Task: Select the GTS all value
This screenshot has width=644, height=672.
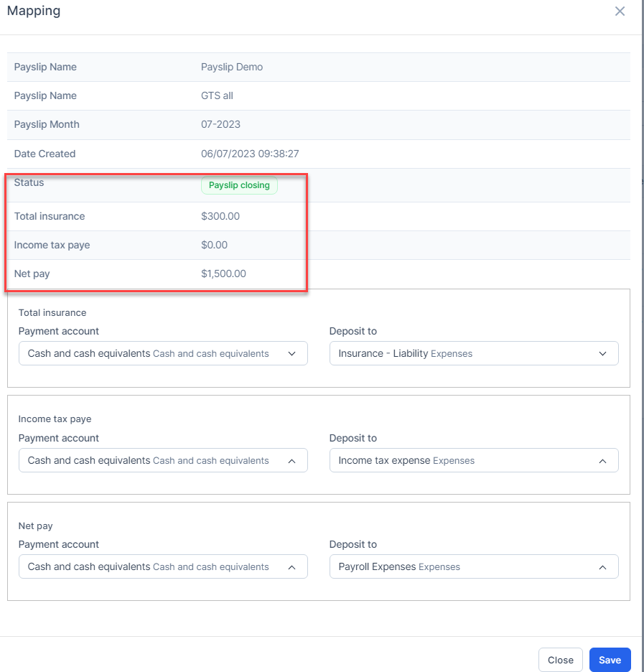Action: coord(217,95)
